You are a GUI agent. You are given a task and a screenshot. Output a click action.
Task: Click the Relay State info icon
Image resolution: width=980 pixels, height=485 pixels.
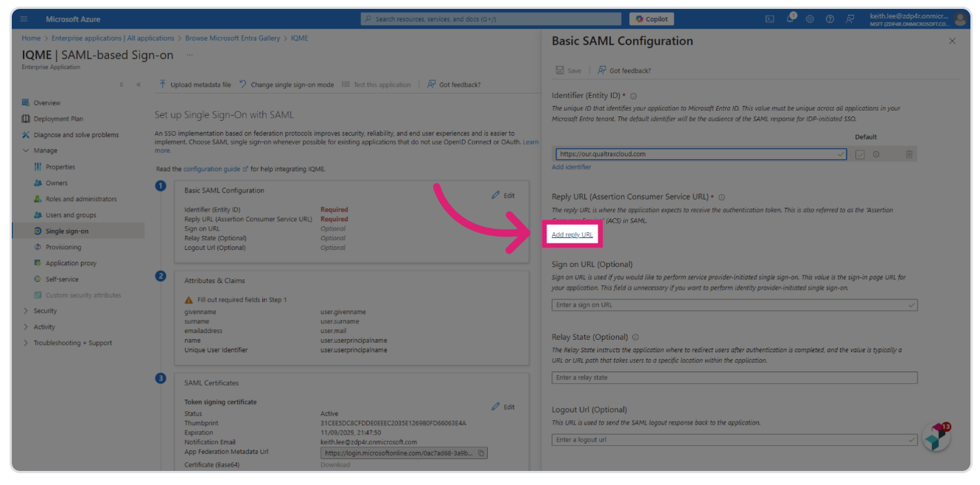click(635, 337)
